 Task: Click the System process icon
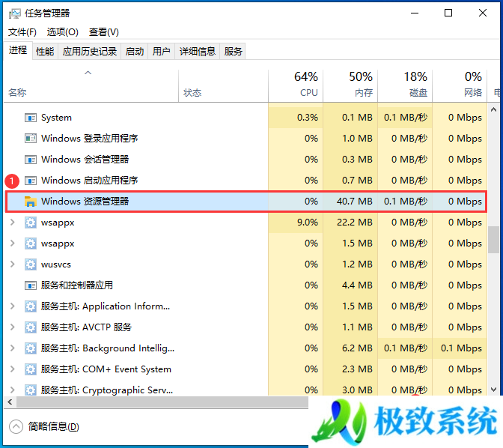click(31, 118)
